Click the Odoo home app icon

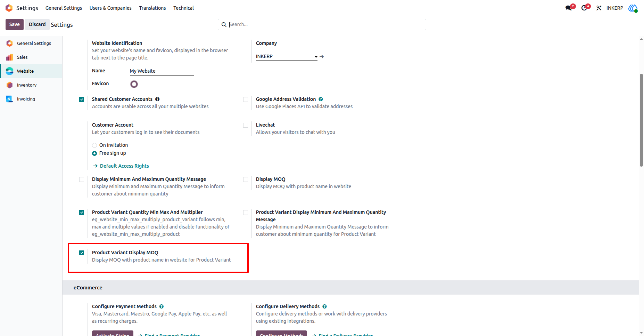click(9, 8)
